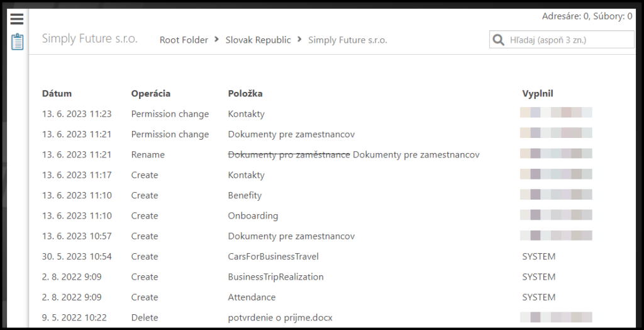Click chevron after Root Folder breadcrumb
Screen dimensions: 644x330
point(217,40)
